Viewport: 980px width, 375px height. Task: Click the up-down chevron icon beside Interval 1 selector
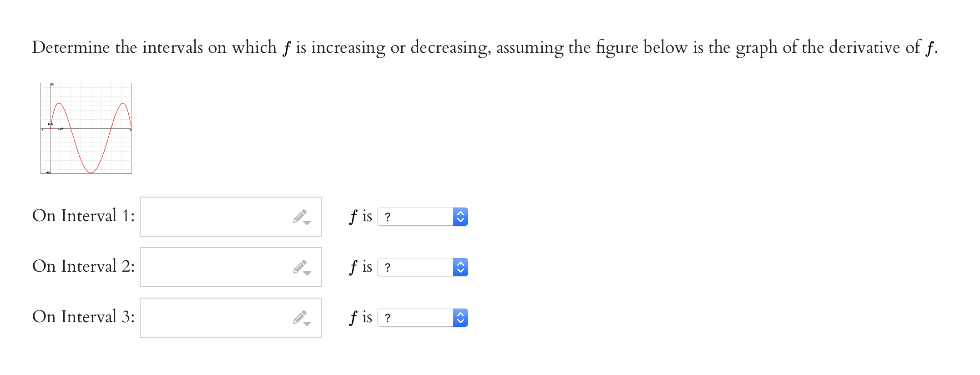coord(460,217)
